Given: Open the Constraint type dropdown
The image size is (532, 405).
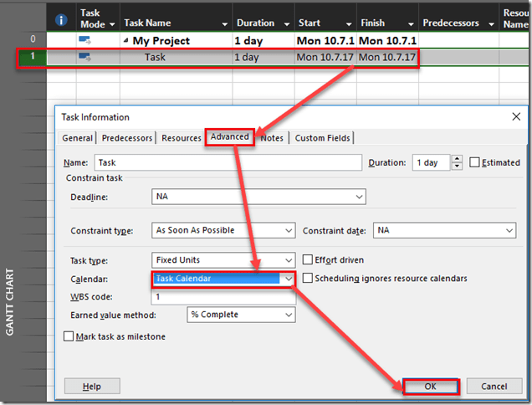Looking at the screenshot, I should click(289, 230).
